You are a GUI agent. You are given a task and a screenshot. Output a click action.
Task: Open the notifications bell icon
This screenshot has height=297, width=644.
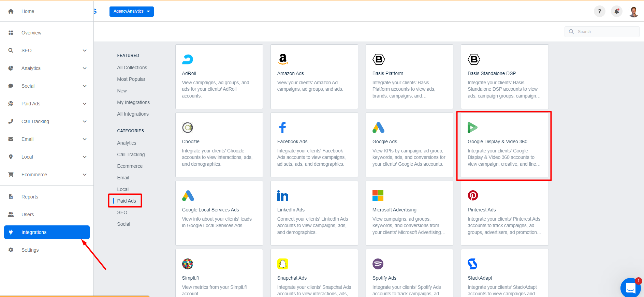pyautogui.click(x=617, y=11)
